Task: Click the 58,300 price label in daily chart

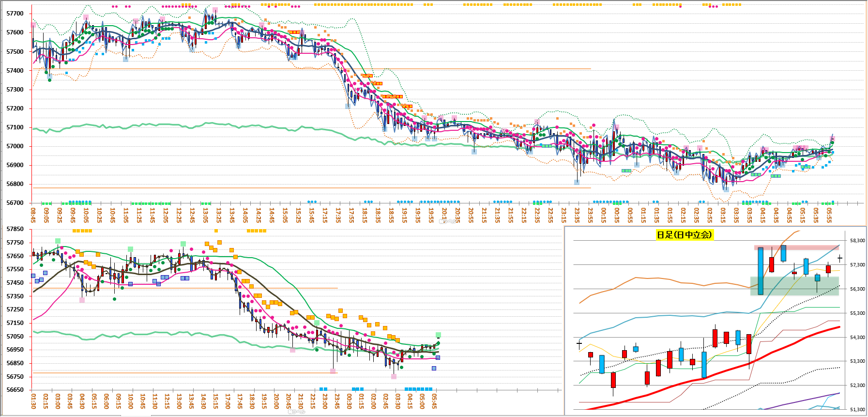Action: (857, 241)
